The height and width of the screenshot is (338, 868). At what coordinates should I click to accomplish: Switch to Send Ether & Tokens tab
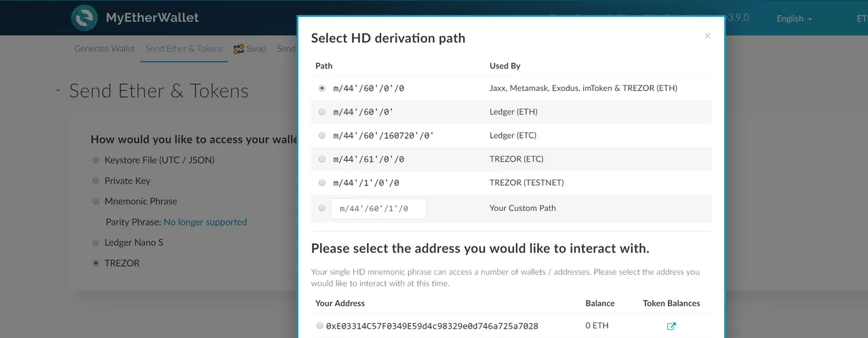coord(184,49)
